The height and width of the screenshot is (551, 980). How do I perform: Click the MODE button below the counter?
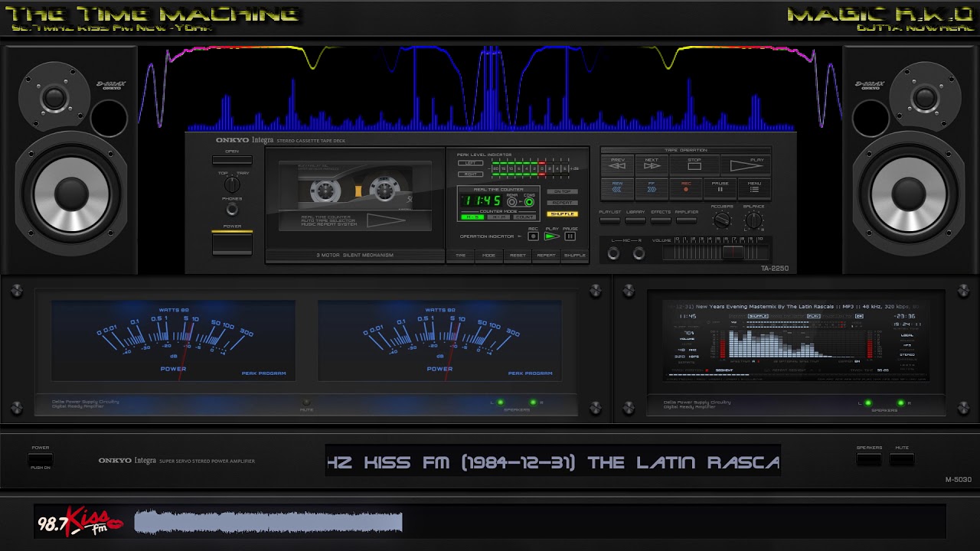click(489, 256)
